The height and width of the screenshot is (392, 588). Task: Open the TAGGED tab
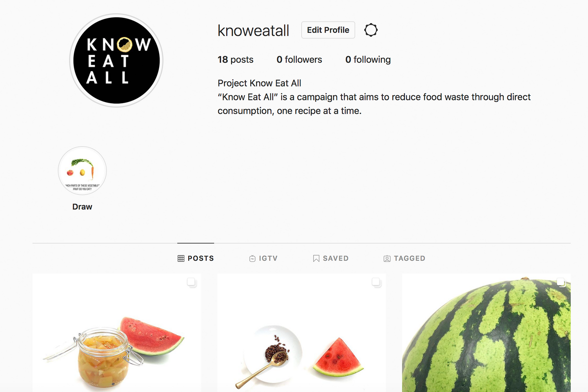pyautogui.click(x=404, y=258)
